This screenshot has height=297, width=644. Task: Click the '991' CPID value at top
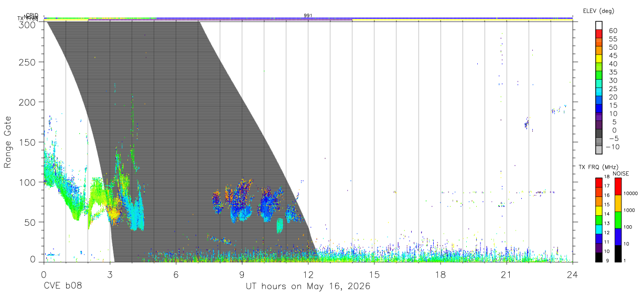point(308,16)
